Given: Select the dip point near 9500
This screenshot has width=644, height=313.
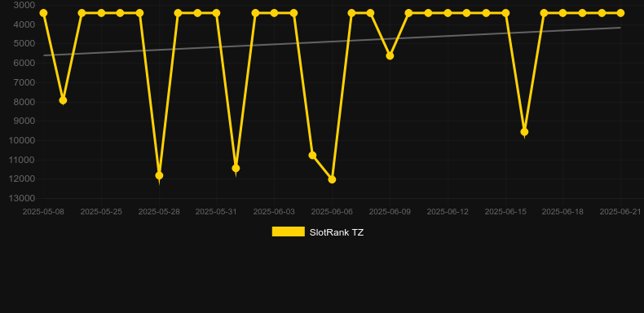Looking at the screenshot, I should pyautogui.click(x=524, y=132).
